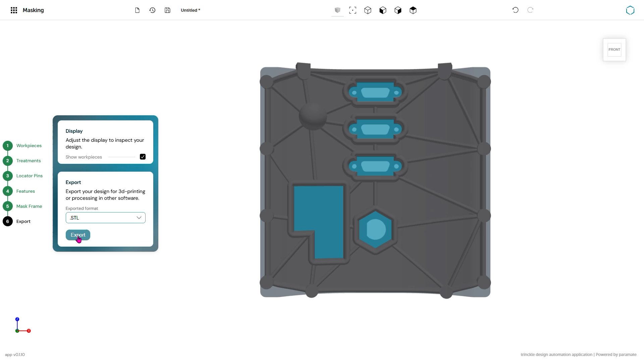Switch to the wireframe cube view
The image size is (644, 362).
coord(368,10)
